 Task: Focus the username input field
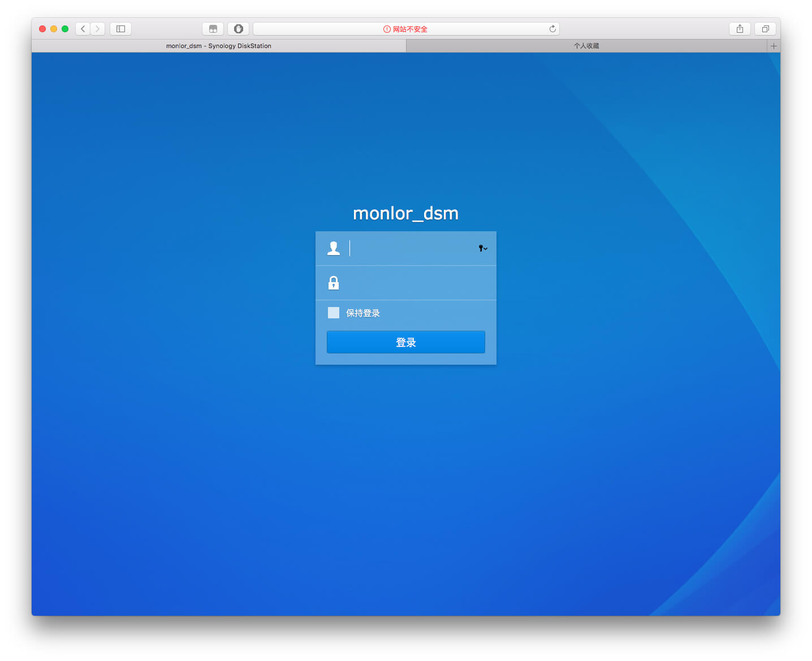point(412,248)
